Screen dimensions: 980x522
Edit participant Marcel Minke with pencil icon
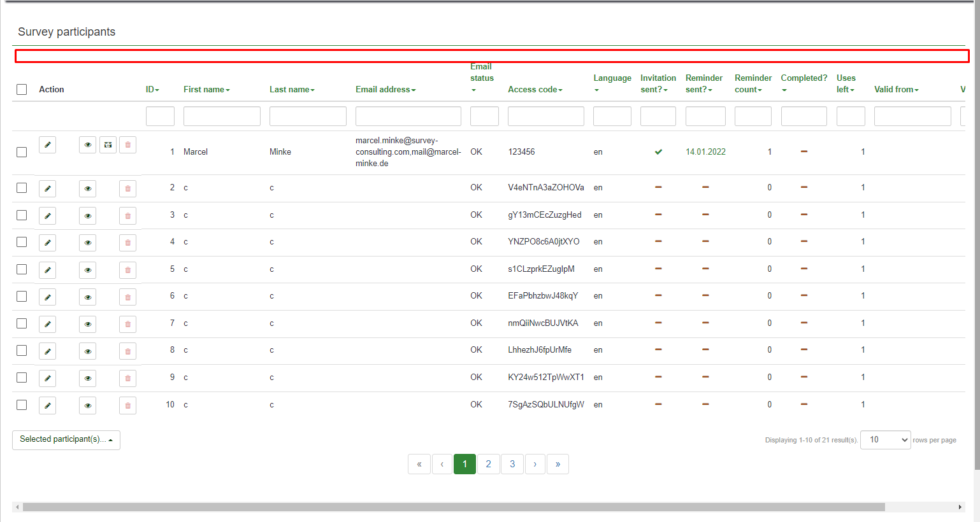[47, 145]
